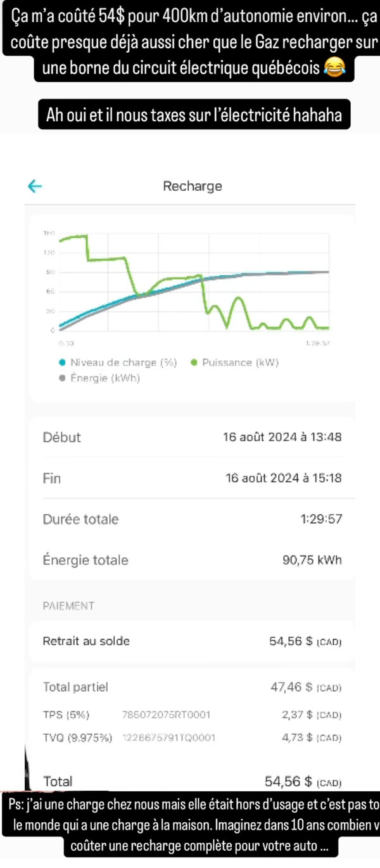Tap the taxes sur l'électricité caption
380x868 pixels.
194,115
